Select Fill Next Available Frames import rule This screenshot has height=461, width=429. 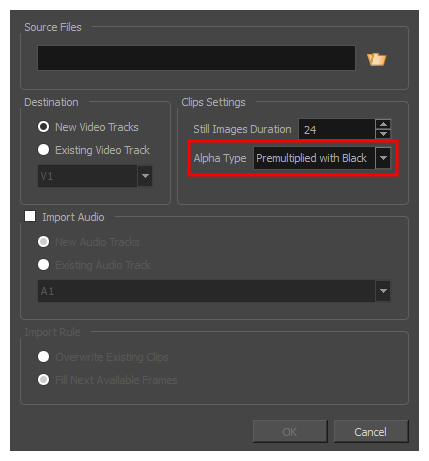[x=43, y=380]
